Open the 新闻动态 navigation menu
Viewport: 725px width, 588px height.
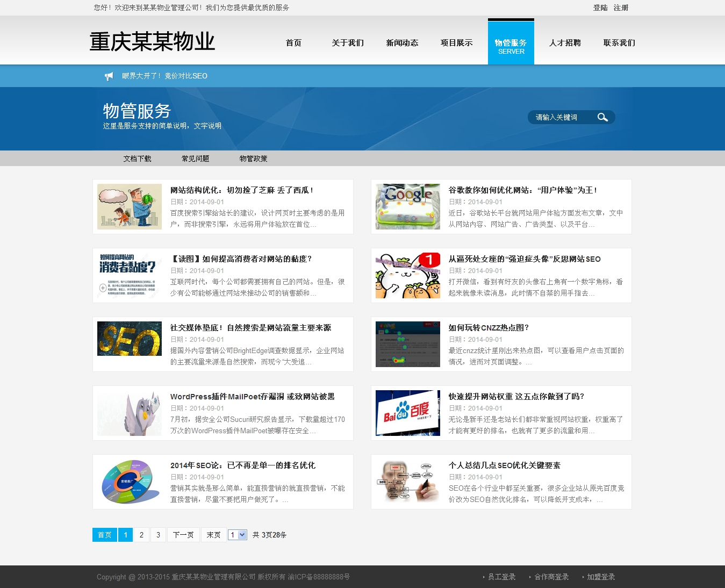click(402, 43)
